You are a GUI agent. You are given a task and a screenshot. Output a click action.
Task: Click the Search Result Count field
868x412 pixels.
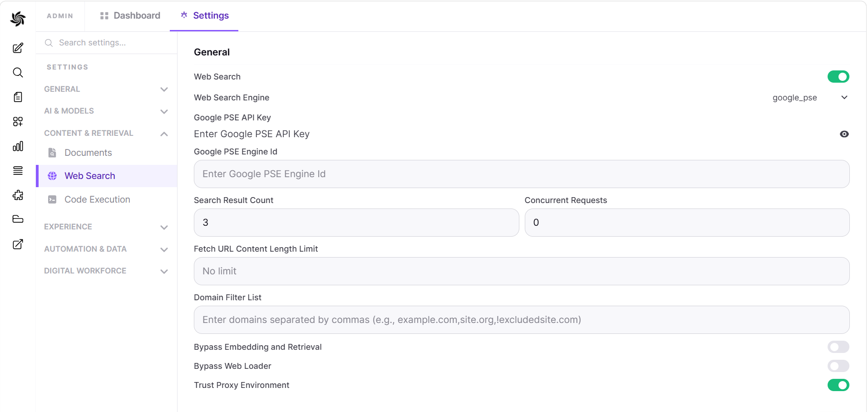point(356,223)
